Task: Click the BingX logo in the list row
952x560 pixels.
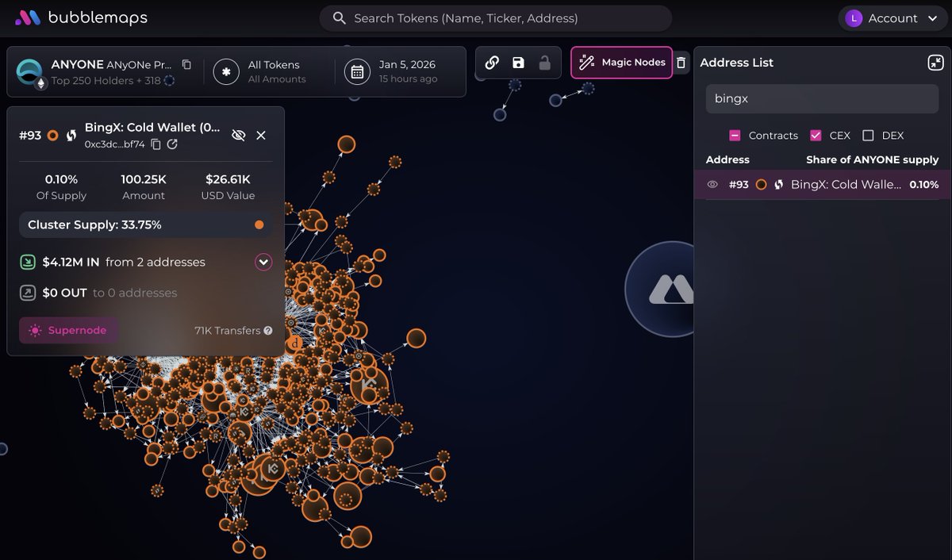Action: (779, 184)
